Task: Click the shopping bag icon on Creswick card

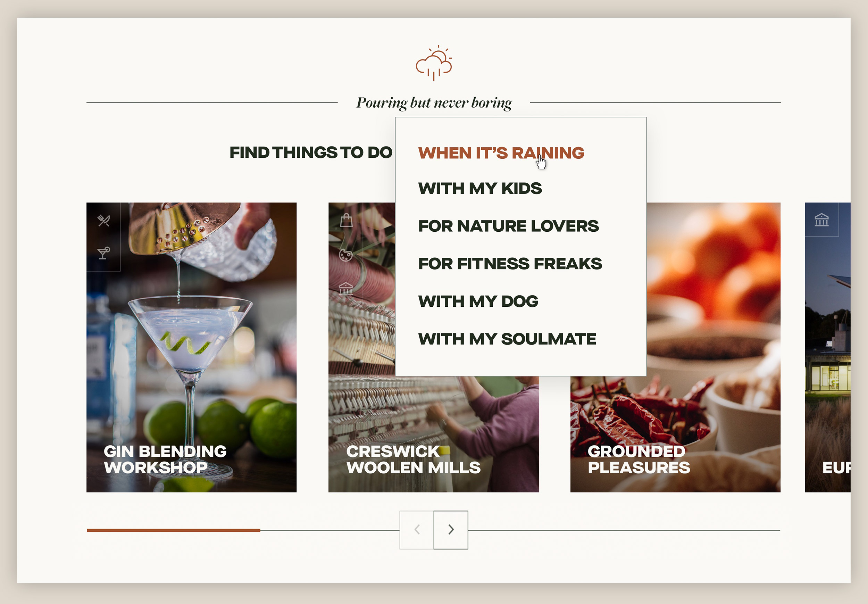Action: pos(346,220)
